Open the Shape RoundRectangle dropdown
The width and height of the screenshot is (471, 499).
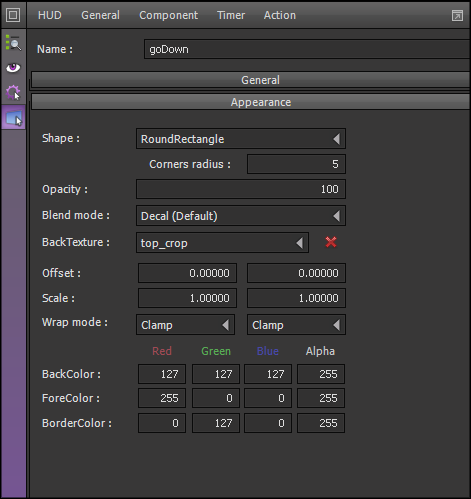[241, 139]
